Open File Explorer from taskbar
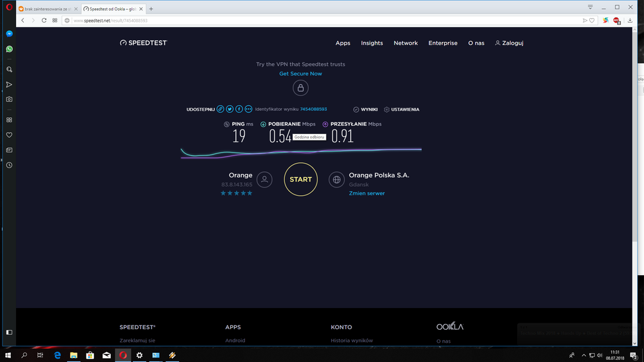 (x=73, y=355)
